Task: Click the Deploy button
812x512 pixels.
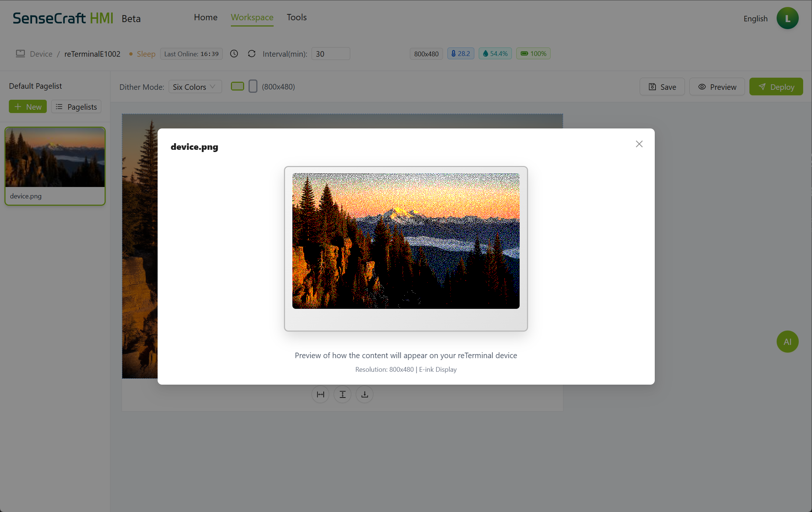Action: click(776, 87)
